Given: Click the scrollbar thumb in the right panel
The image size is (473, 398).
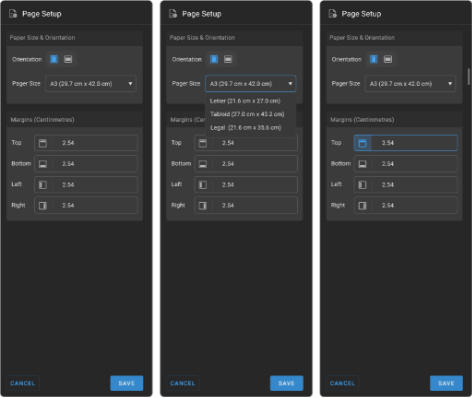Looking at the screenshot, I should (x=469, y=76).
